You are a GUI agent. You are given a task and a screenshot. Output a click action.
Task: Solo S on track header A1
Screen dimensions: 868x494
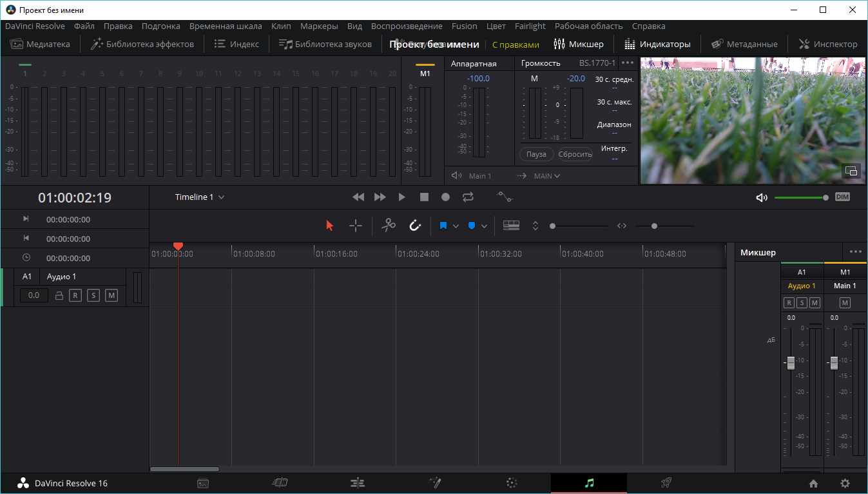[x=93, y=295]
